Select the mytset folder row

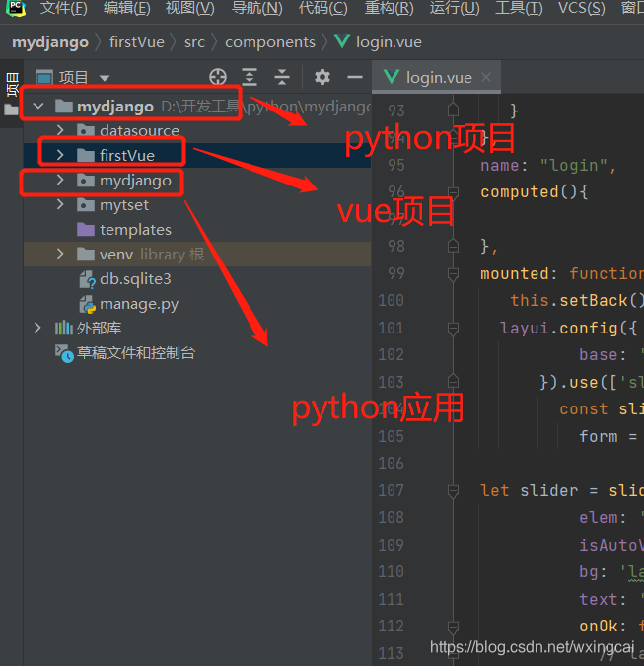click(x=197, y=204)
